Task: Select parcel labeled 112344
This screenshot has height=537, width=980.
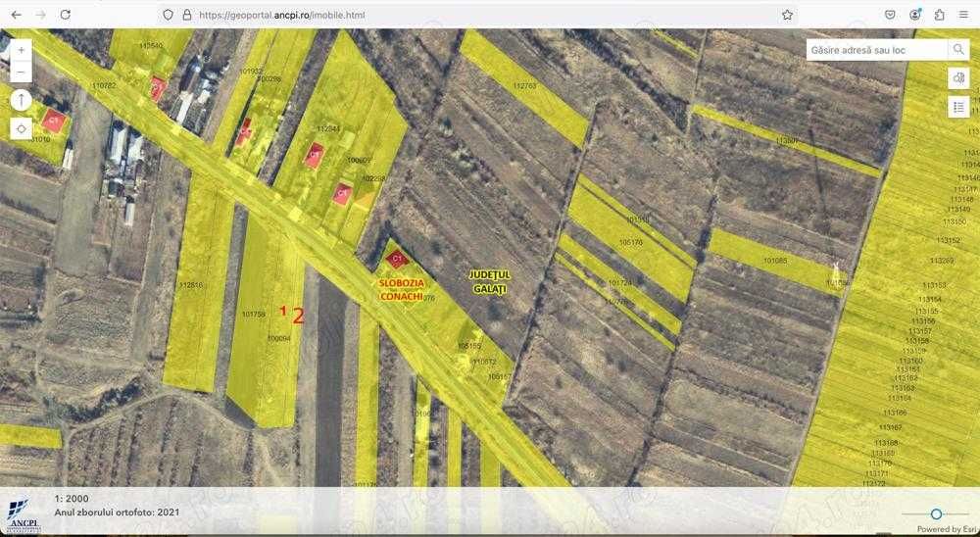Action: click(328, 128)
